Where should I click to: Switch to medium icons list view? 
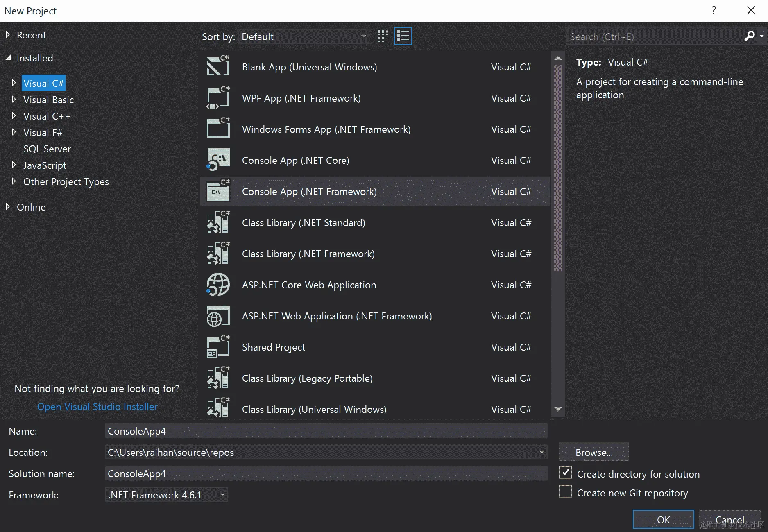tap(403, 36)
